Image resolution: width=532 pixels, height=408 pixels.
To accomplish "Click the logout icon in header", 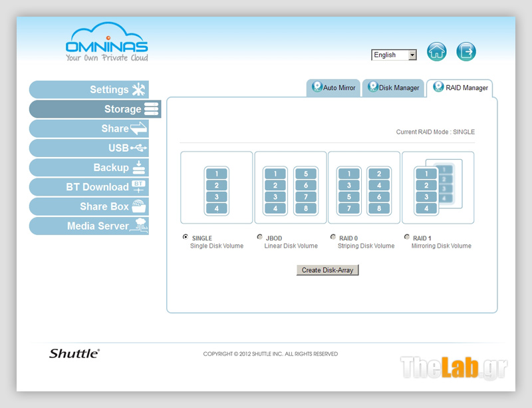I will (466, 52).
